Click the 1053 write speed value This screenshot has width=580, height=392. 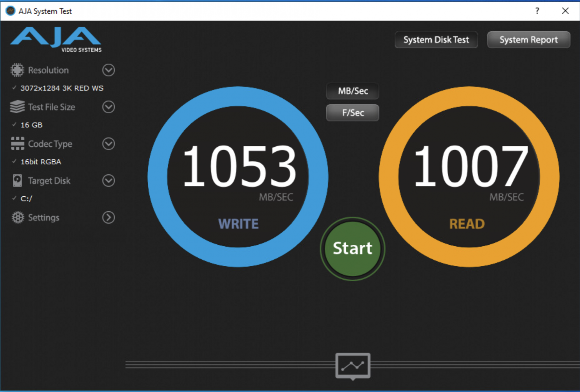coord(240,166)
